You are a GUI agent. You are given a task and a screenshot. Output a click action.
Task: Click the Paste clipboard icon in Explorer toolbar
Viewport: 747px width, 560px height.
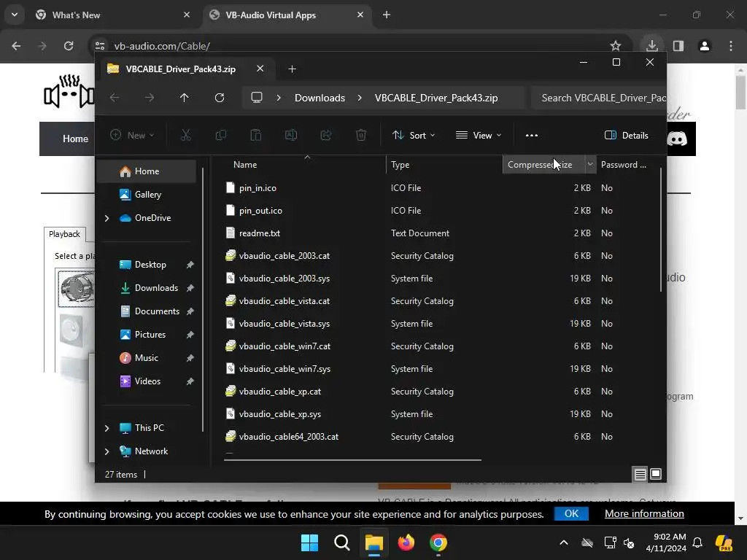[x=256, y=135]
